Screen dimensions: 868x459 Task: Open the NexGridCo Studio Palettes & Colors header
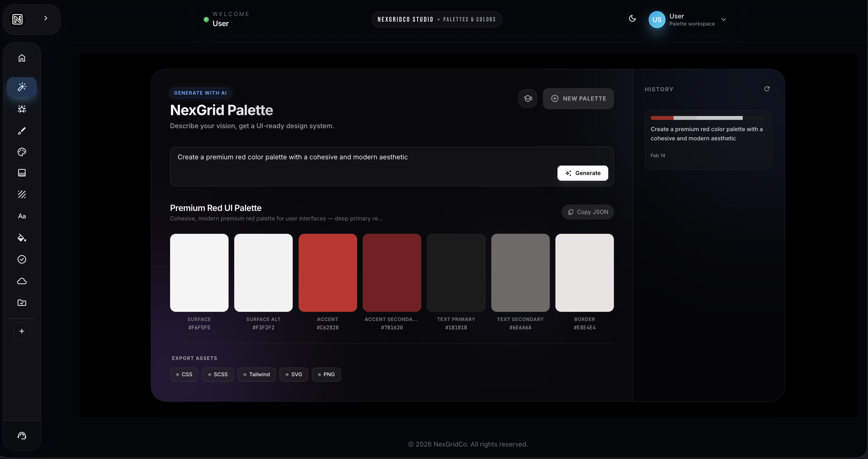(437, 19)
